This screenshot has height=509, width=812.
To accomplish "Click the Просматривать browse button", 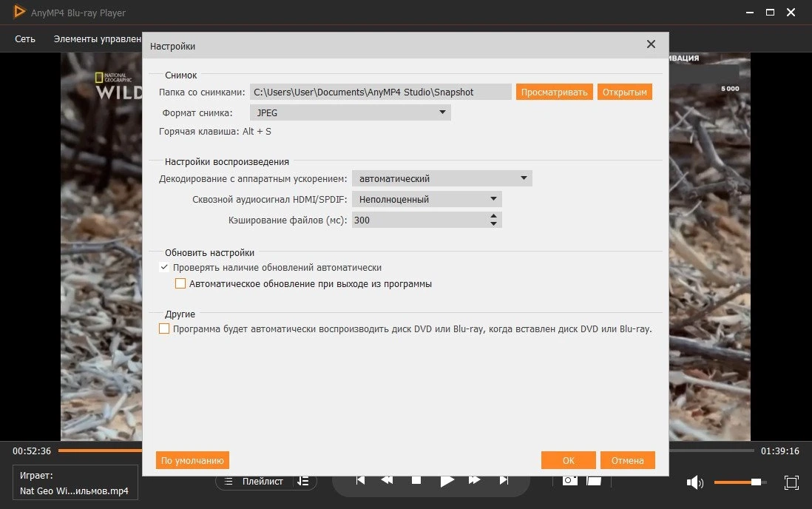I will pyautogui.click(x=554, y=92).
